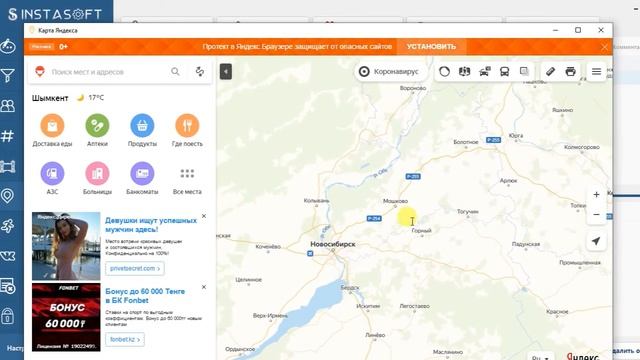
Task: Click the Бонус до 60 000 Тенге headline
Action: (x=145, y=296)
